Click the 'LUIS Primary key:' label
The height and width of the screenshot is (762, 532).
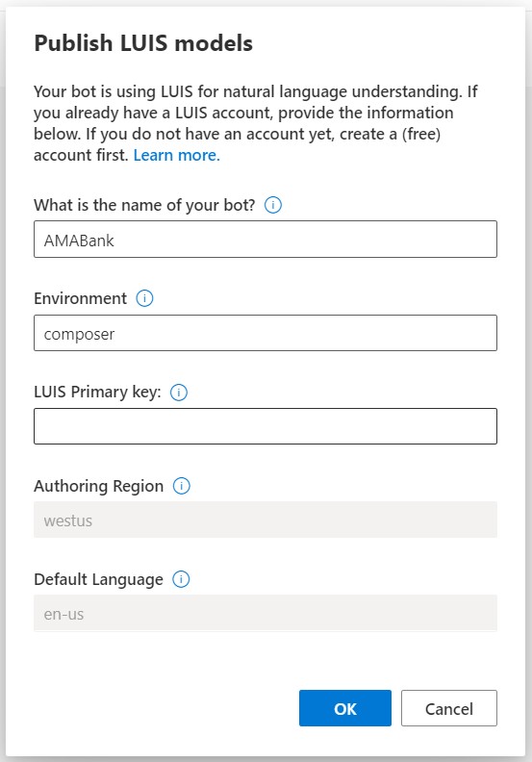(97, 392)
